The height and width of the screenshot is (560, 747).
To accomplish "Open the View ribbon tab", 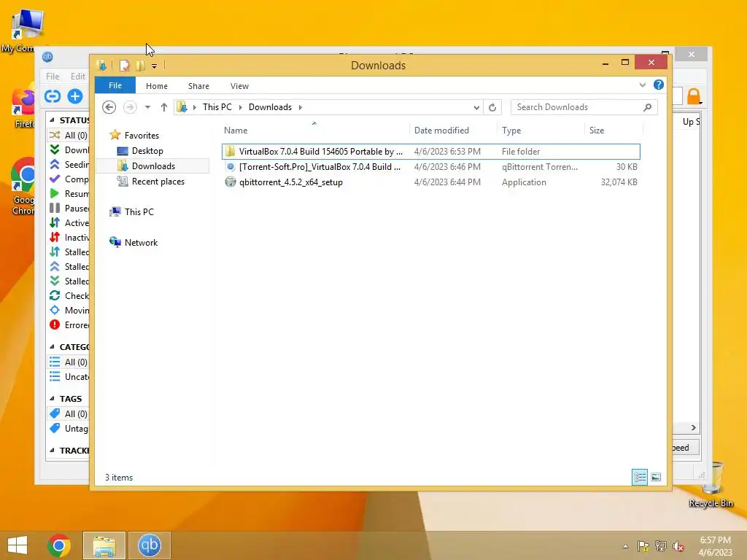I will tap(239, 86).
